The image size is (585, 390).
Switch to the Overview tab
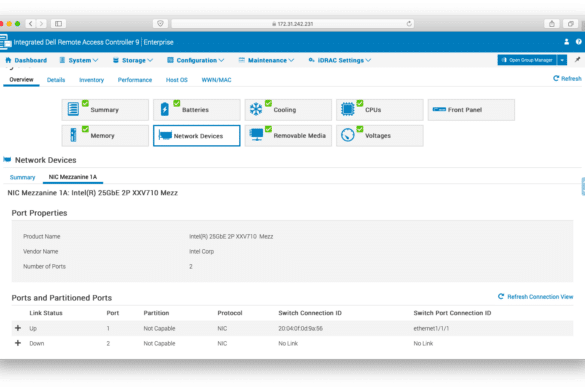point(21,80)
